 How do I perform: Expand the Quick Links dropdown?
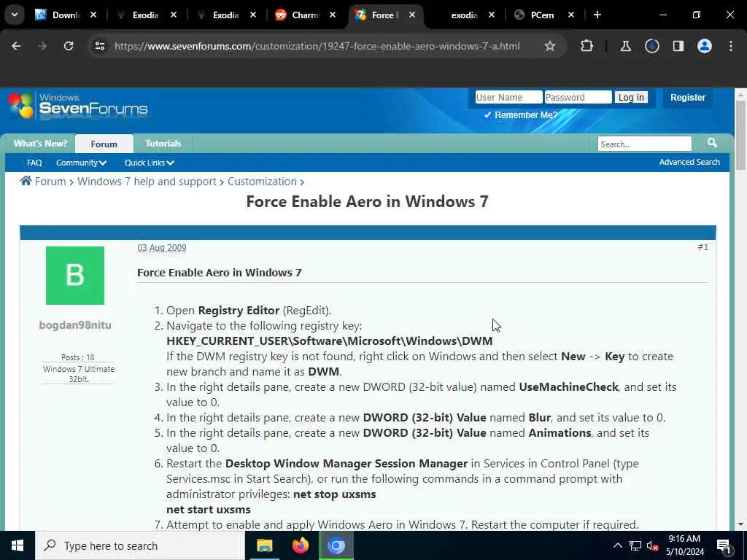pos(149,163)
